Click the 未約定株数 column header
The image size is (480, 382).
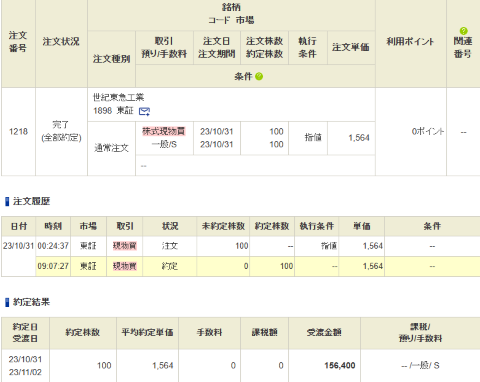(x=223, y=226)
